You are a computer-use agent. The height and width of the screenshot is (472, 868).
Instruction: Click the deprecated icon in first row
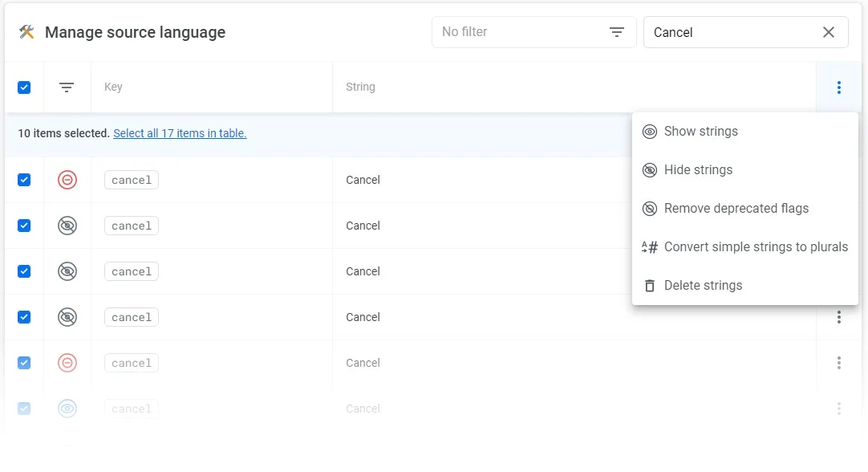(x=67, y=180)
